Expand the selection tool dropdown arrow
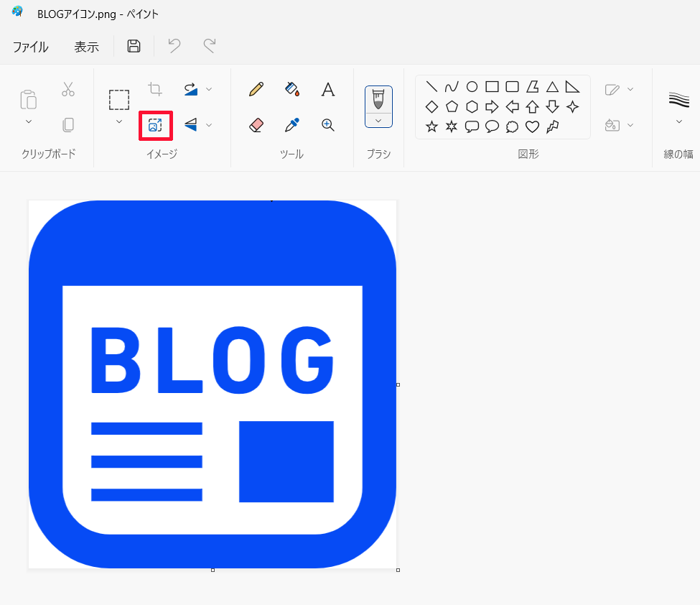Screen dimensions: 700x605 [119, 122]
